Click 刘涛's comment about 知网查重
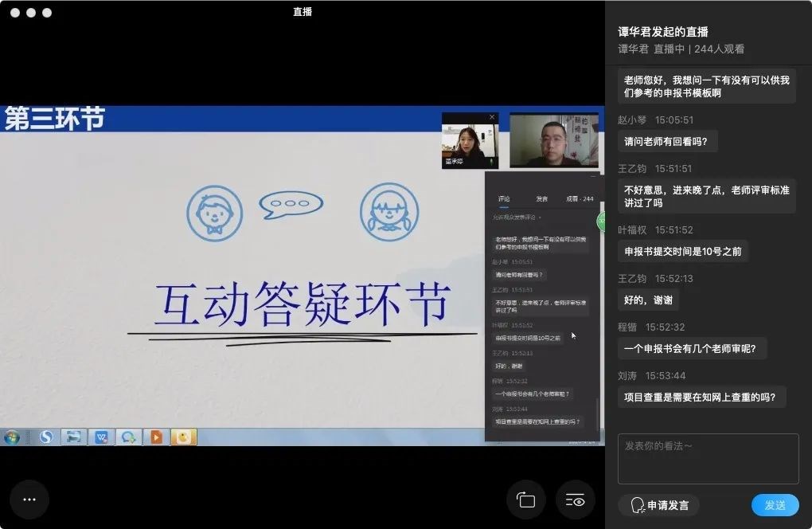Viewport: 812px width, 529px height. [701, 397]
